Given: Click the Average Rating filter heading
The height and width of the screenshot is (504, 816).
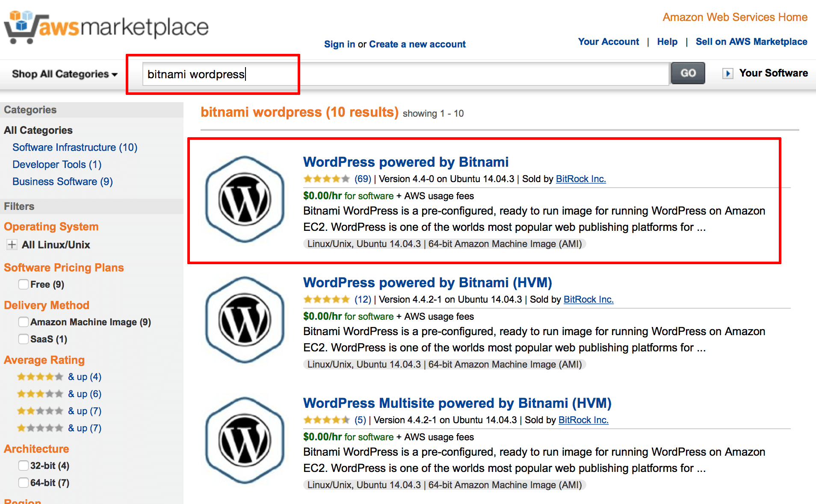Looking at the screenshot, I should tap(44, 360).
